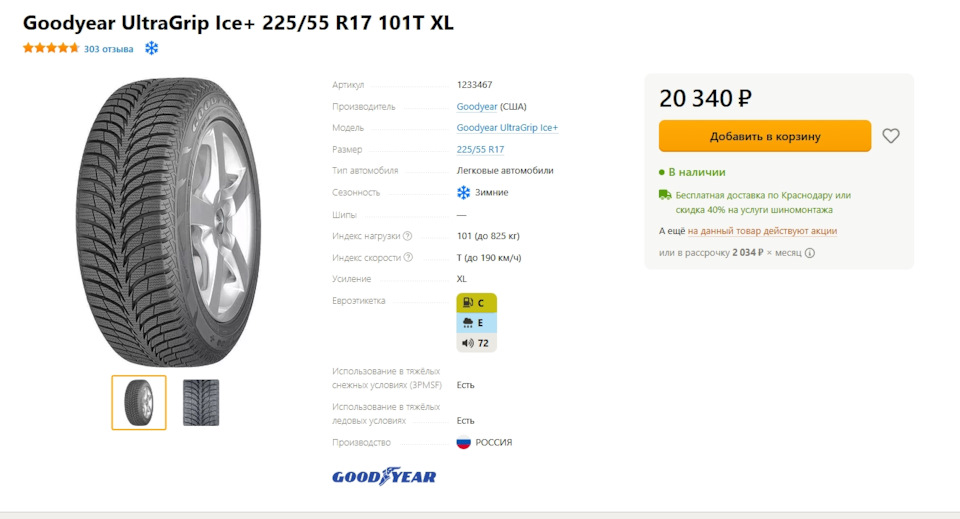Click the five-star rating
960x519 pixels.
coord(51,48)
